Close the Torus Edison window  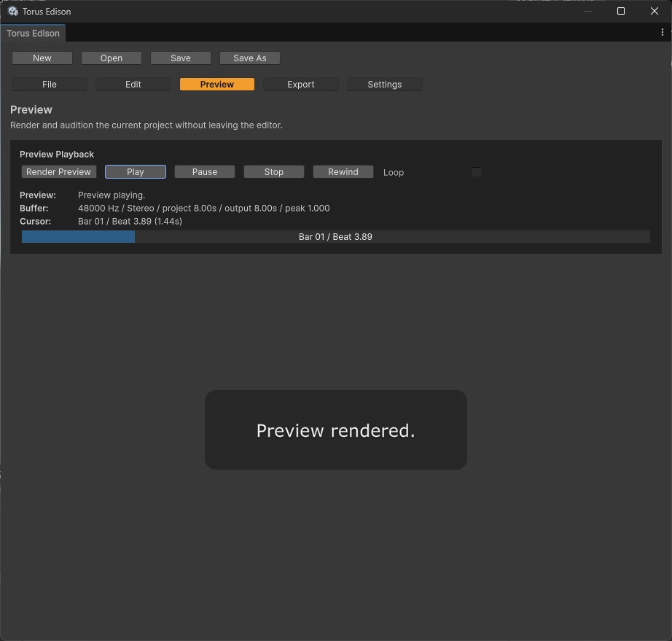654,11
